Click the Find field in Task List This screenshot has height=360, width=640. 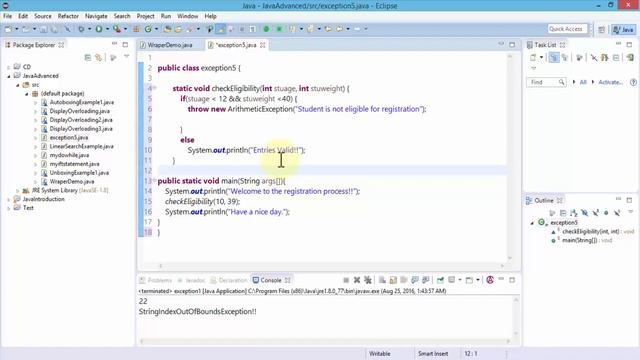tap(546, 82)
